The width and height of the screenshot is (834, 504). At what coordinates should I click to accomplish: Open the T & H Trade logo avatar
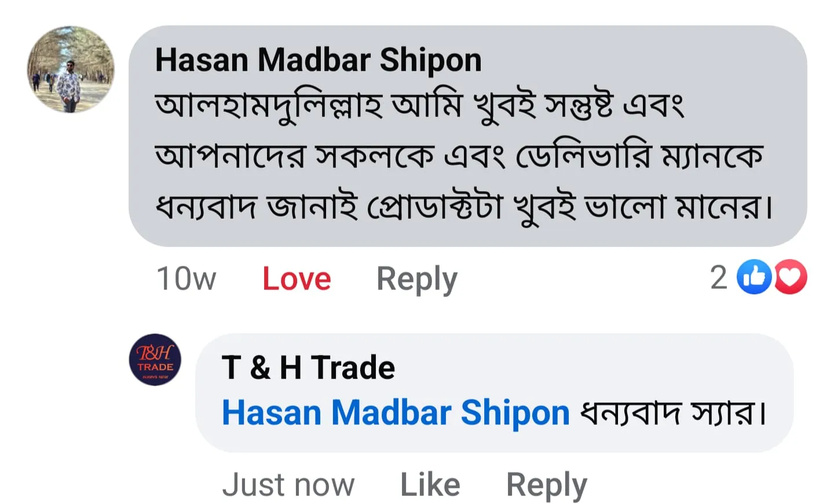coord(155,360)
